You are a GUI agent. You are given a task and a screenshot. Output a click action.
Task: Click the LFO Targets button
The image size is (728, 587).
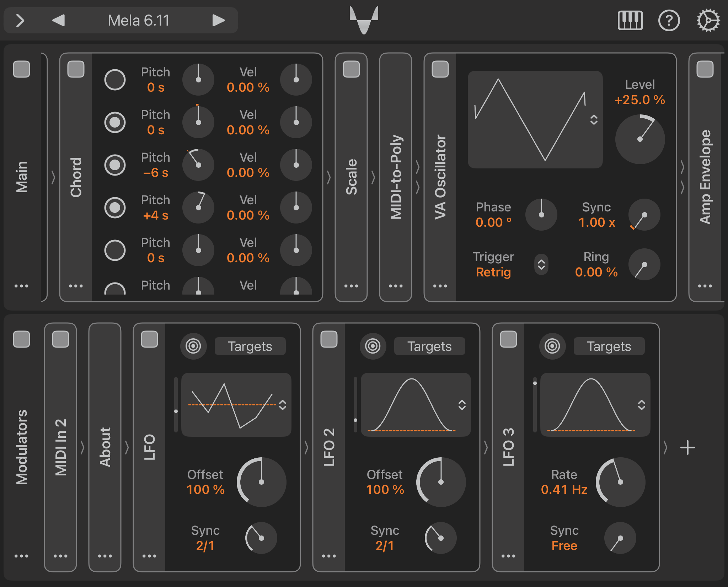click(x=250, y=346)
